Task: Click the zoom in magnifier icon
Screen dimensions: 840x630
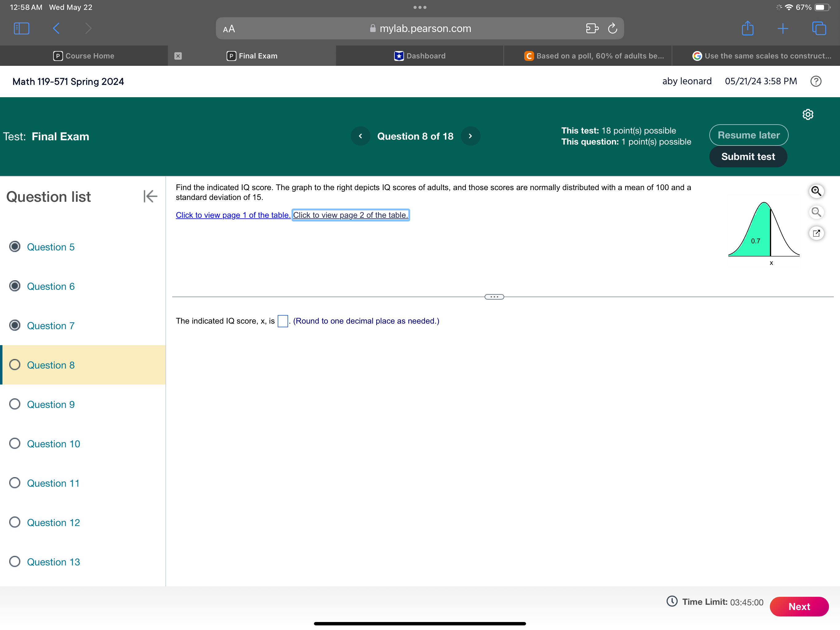Action: tap(816, 191)
